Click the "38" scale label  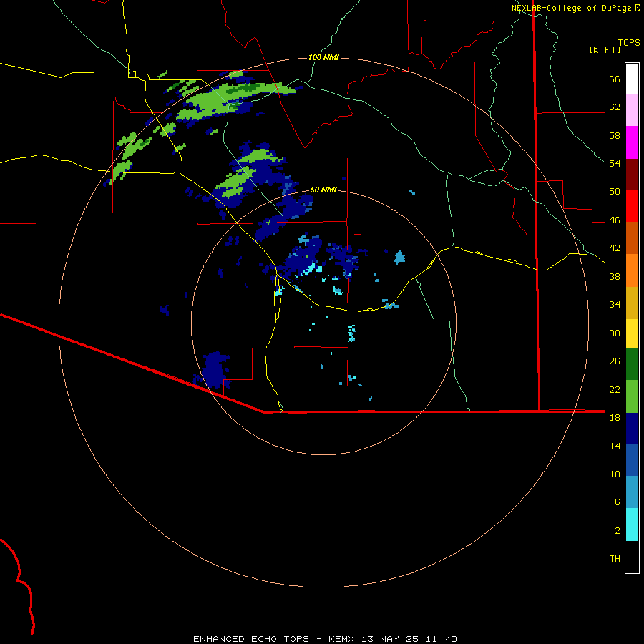click(x=615, y=276)
